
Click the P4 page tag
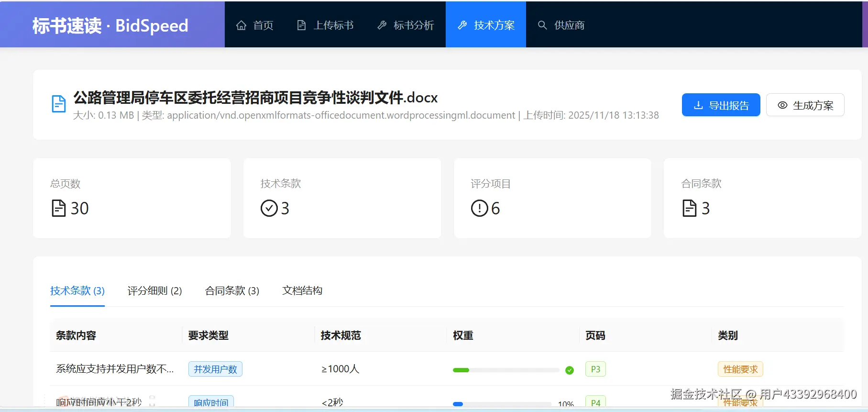[595, 402]
